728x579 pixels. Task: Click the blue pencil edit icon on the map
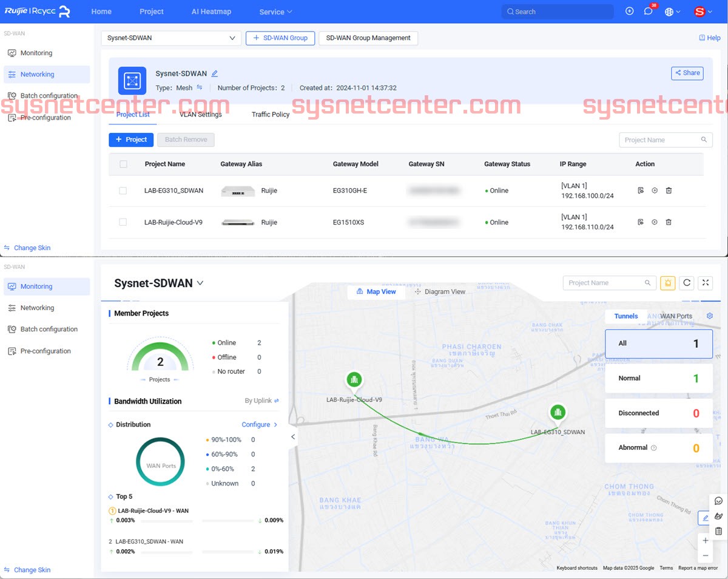[x=704, y=518]
